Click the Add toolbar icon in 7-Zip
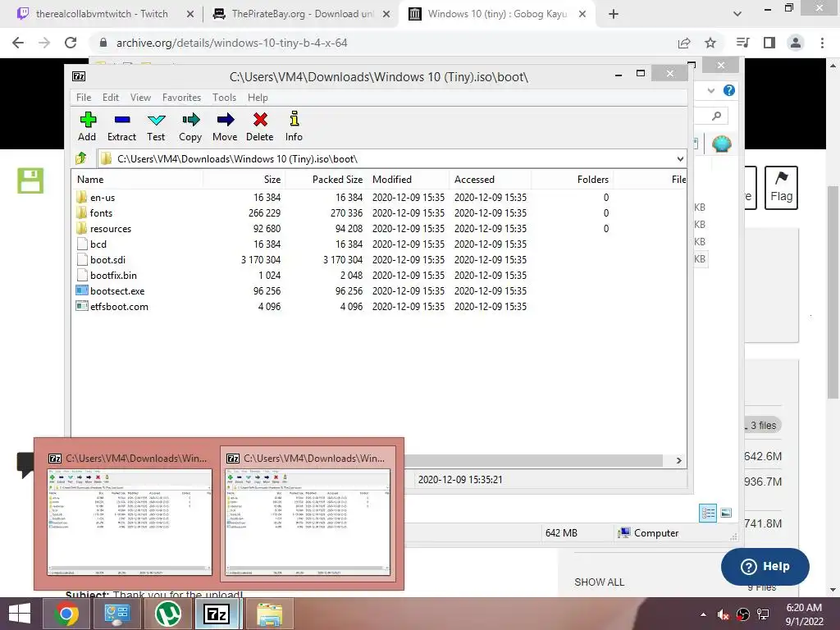This screenshot has width=840, height=630. [x=87, y=126]
